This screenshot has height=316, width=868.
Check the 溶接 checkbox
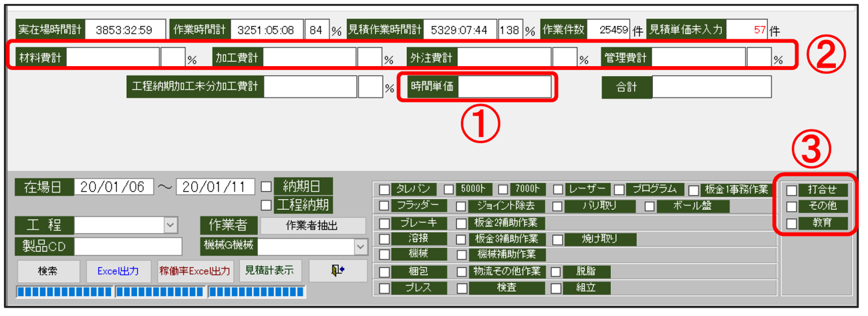(384, 239)
